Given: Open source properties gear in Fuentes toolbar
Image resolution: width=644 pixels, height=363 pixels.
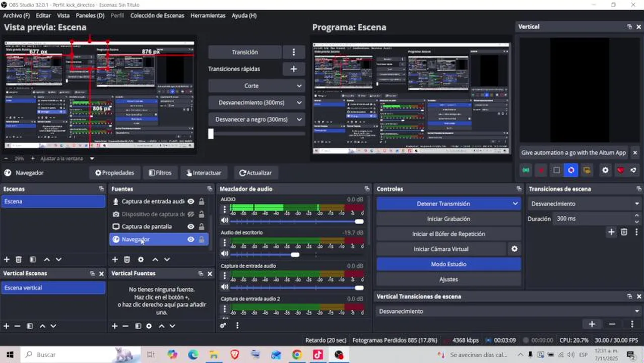Looking at the screenshot, I should (x=141, y=260).
